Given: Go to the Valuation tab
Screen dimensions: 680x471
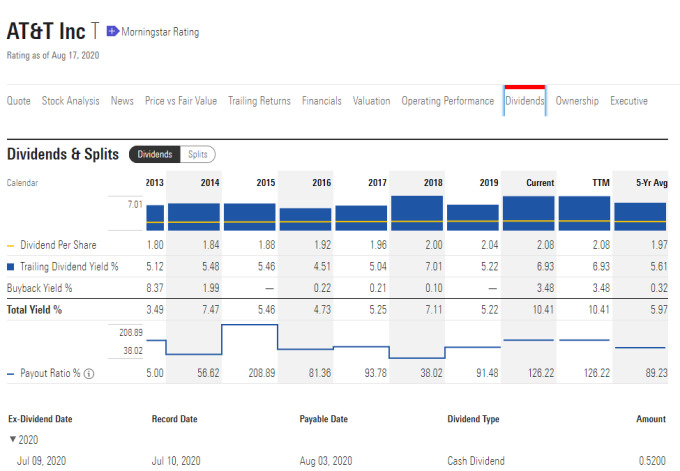Looking at the screenshot, I should click(x=371, y=101).
